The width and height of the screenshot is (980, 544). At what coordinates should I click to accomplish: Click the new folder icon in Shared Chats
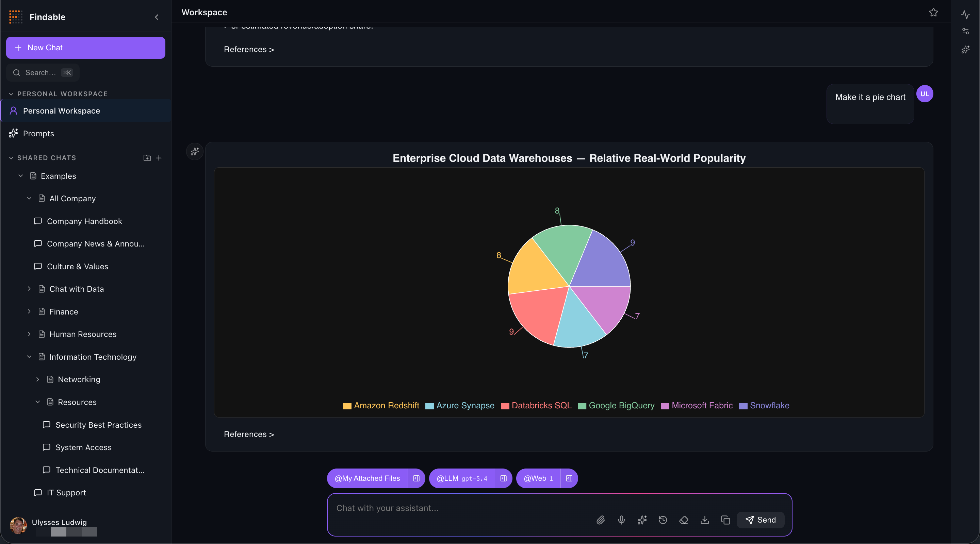pyautogui.click(x=147, y=158)
